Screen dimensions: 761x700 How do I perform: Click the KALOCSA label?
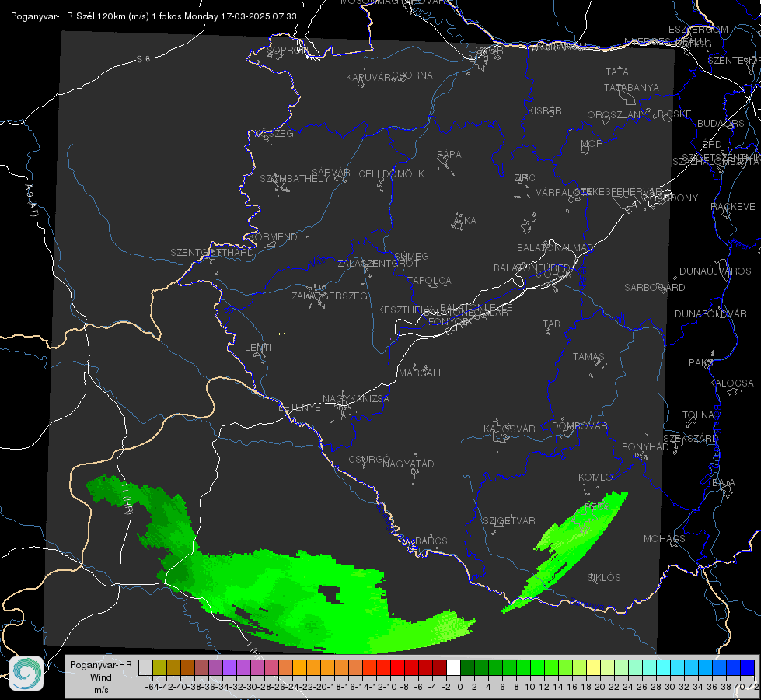pos(731,383)
